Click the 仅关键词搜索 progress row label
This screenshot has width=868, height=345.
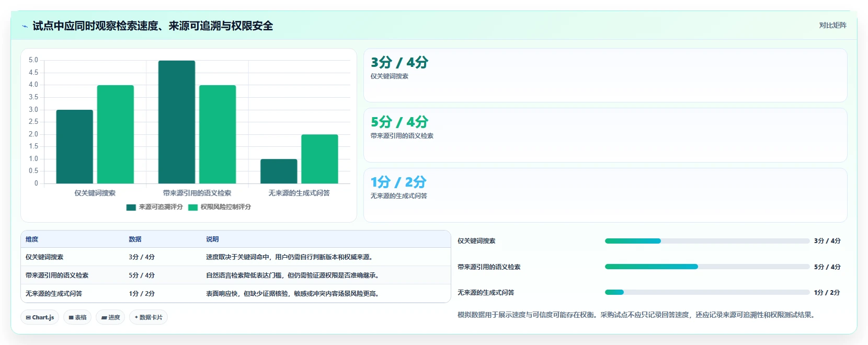coord(476,241)
